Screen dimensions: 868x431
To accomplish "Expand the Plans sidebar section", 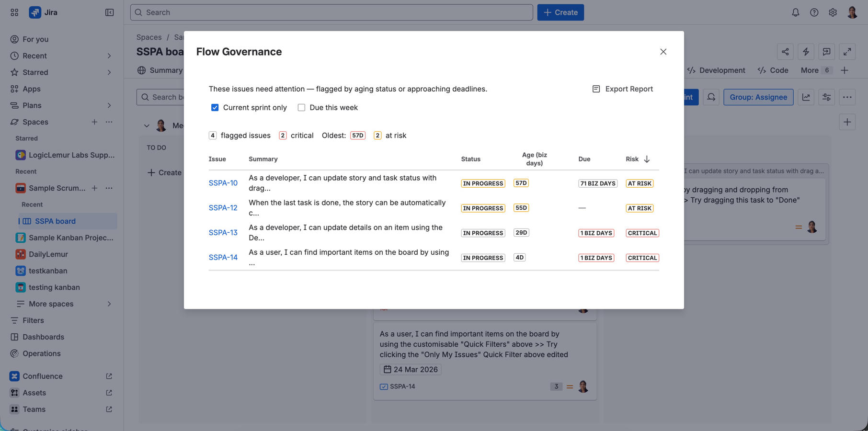I will [109, 105].
